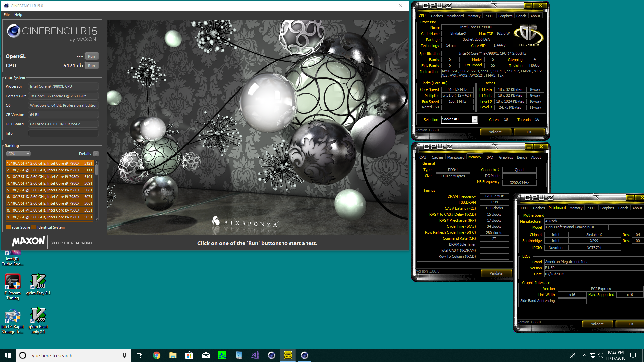The image size is (644, 362).
Task: Click the taskbar clock showing 10:32 PM
Action: click(615, 355)
